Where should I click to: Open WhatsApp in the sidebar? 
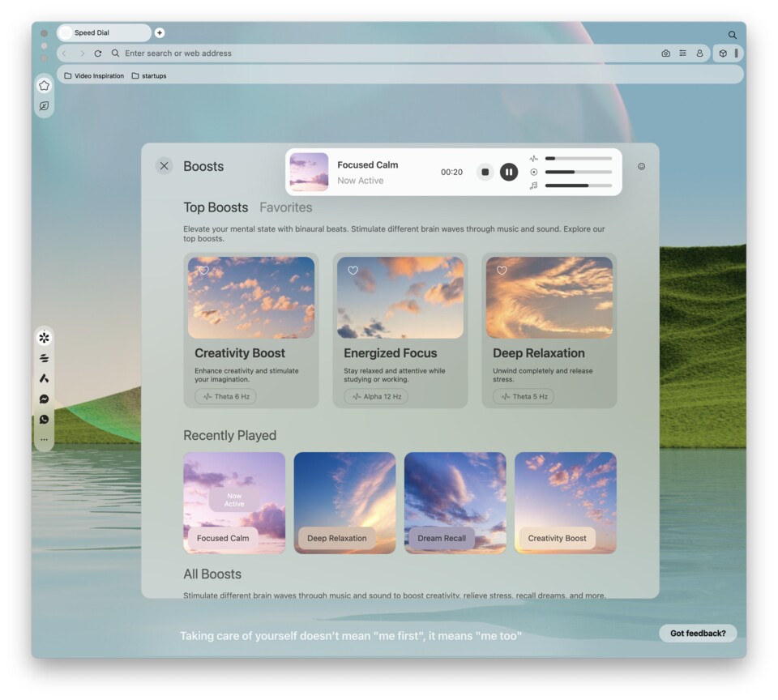pos(44,420)
